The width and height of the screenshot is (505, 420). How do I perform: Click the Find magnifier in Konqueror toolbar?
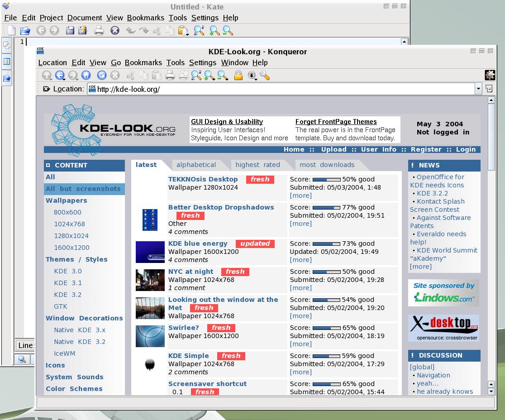[196, 76]
